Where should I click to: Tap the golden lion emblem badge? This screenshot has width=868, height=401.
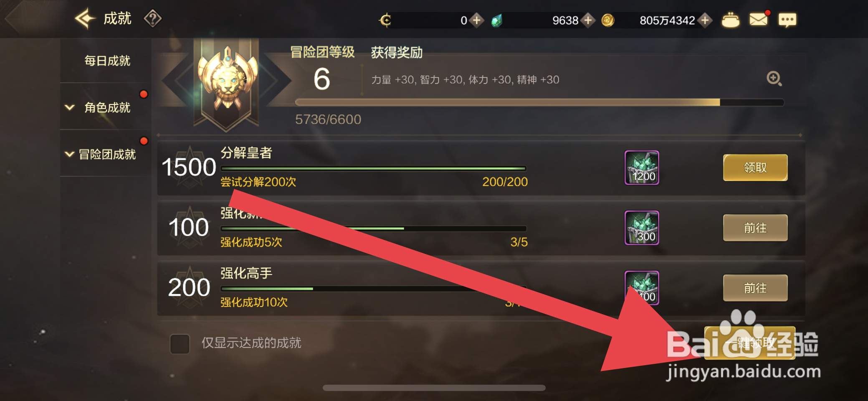[x=227, y=80]
